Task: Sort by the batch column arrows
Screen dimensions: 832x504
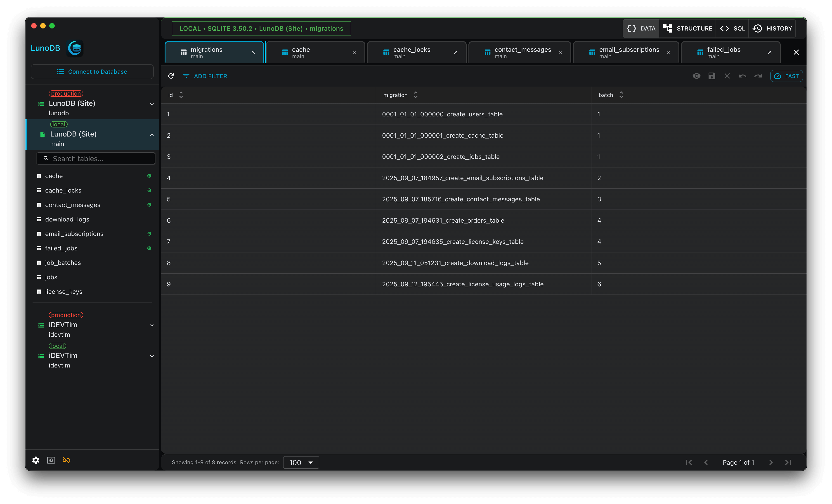Action: click(x=621, y=95)
